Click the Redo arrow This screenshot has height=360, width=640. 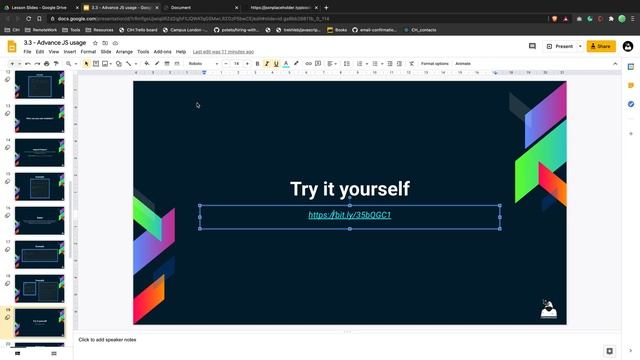tap(37, 64)
